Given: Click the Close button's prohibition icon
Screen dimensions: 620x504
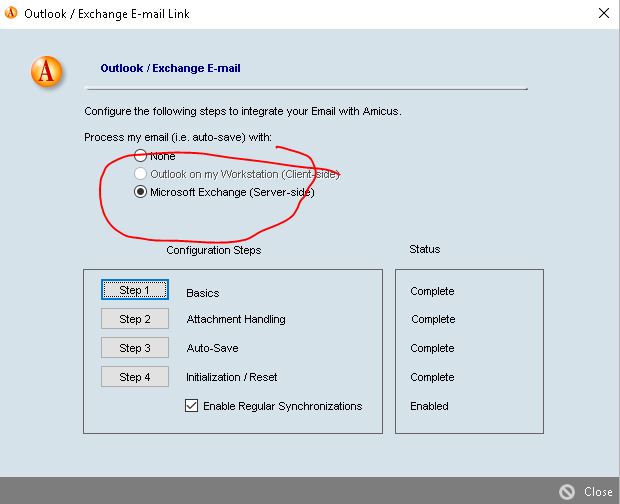Looking at the screenshot, I should click(x=567, y=492).
